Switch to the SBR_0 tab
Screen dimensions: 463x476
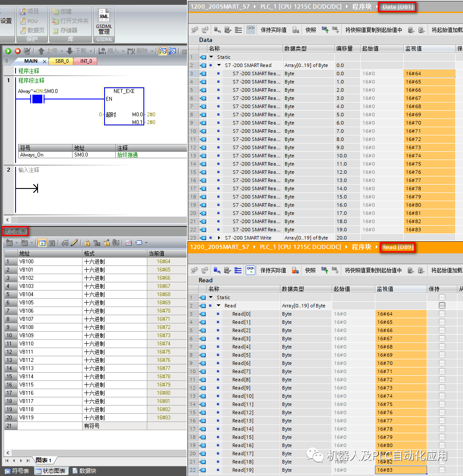point(62,61)
